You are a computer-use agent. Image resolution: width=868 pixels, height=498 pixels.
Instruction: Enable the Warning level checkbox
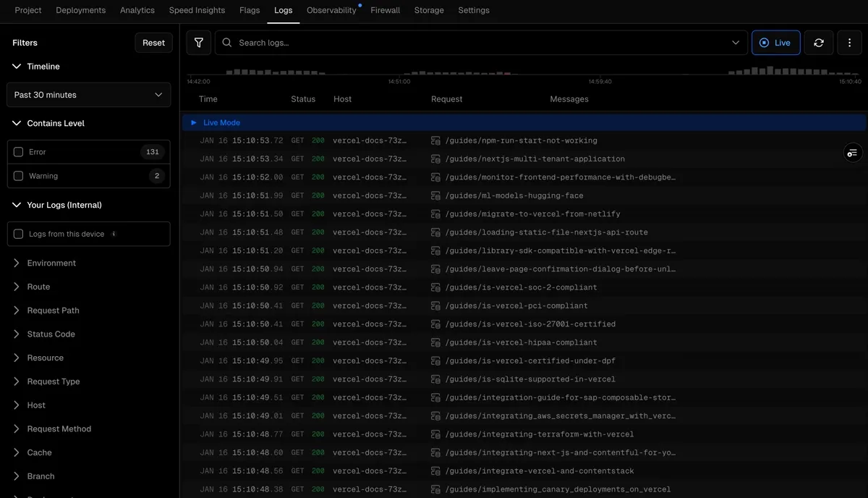[19, 176]
